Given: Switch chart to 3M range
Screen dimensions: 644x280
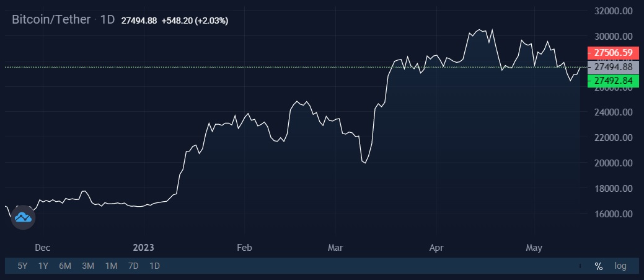Looking at the screenshot, I should tap(88, 266).
